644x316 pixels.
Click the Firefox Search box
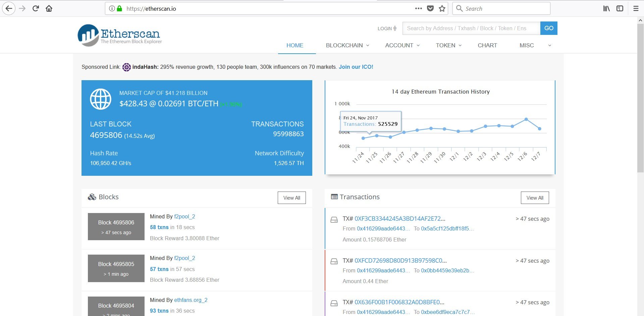(501, 8)
